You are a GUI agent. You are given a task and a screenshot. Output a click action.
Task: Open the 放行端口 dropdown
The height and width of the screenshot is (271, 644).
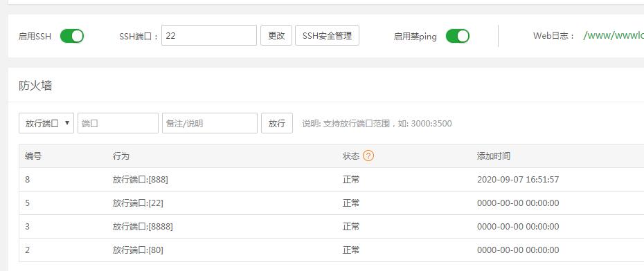pos(46,123)
